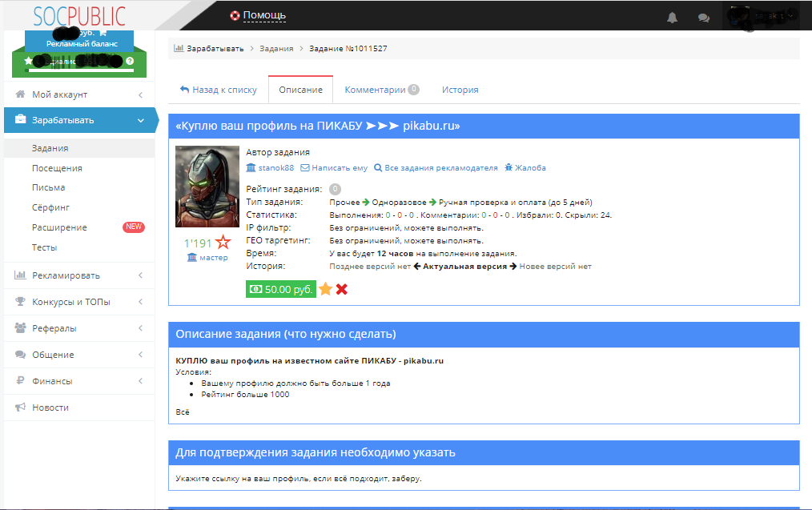Click the comments count badge 0
The height and width of the screenshot is (510, 812).
(x=413, y=89)
